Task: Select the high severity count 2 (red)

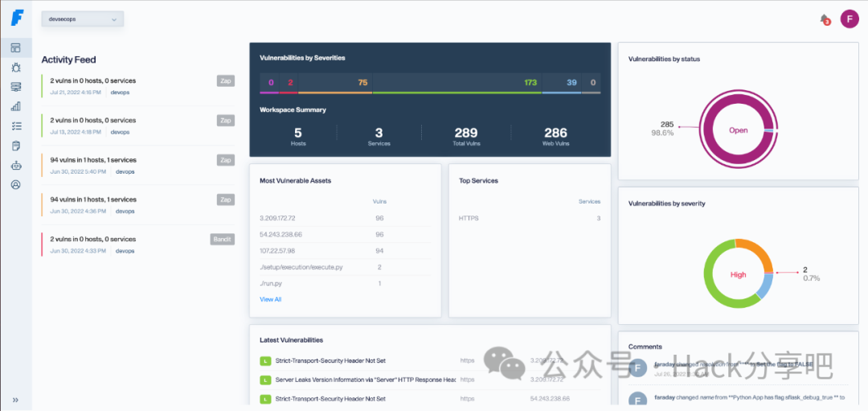Action: pyautogui.click(x=289, y=83)
